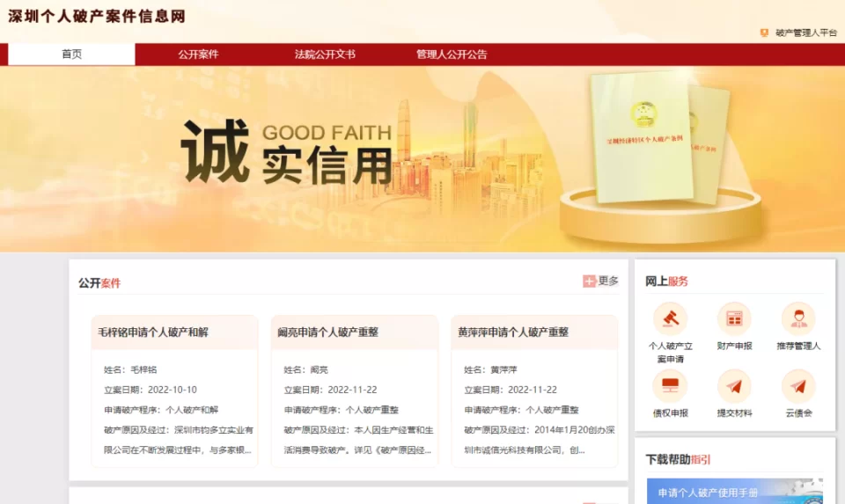Screen dimensions: 845x504
Task: Go to 法院公开文书 tab
Action: [325, 55]
